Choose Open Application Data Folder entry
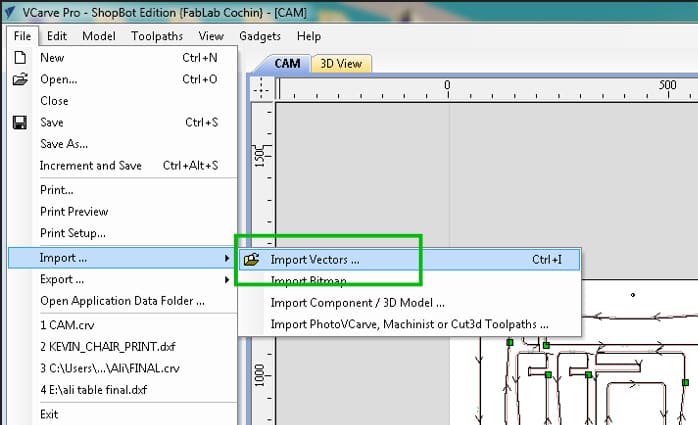Image resolution: width=698 pixels, height=425 pixels. pos(122,301)
